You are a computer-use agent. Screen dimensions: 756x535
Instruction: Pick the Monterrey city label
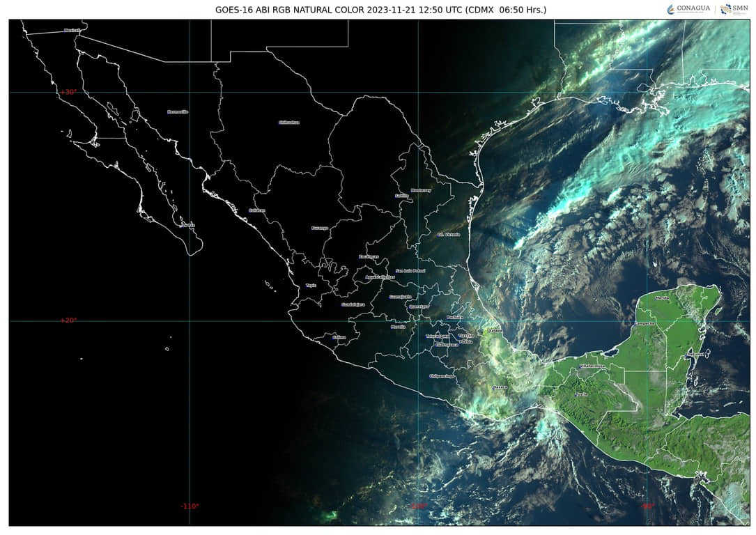(421, 189)
